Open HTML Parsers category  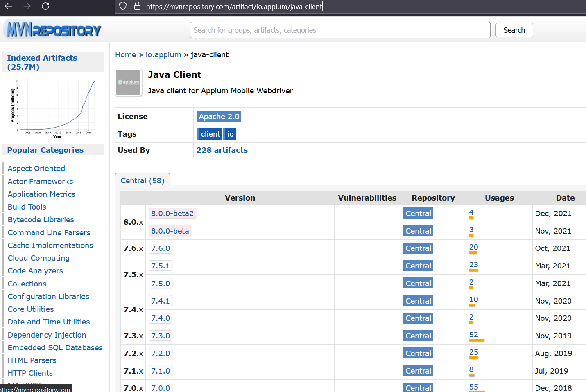pyautogui.click(x=32, y=360)
